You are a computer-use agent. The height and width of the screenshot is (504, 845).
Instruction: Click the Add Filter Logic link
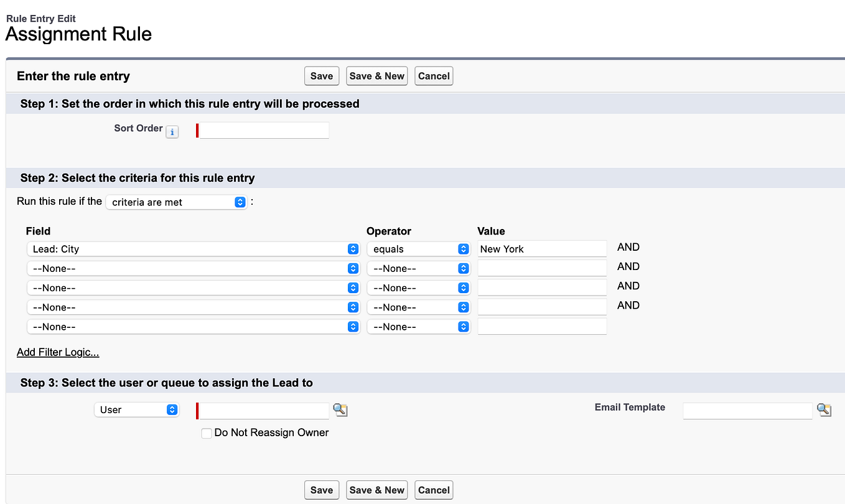[57, 352]
